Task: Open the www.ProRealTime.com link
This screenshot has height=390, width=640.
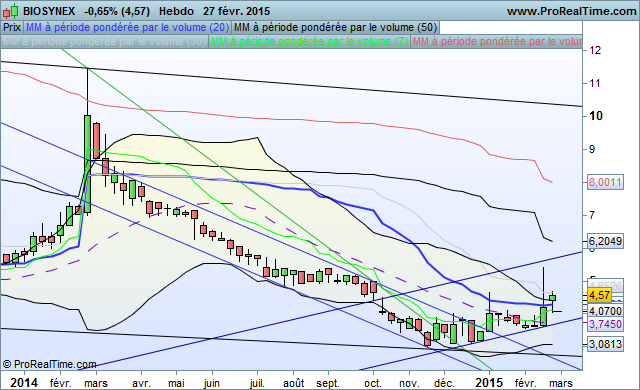Action: point(571,11)
